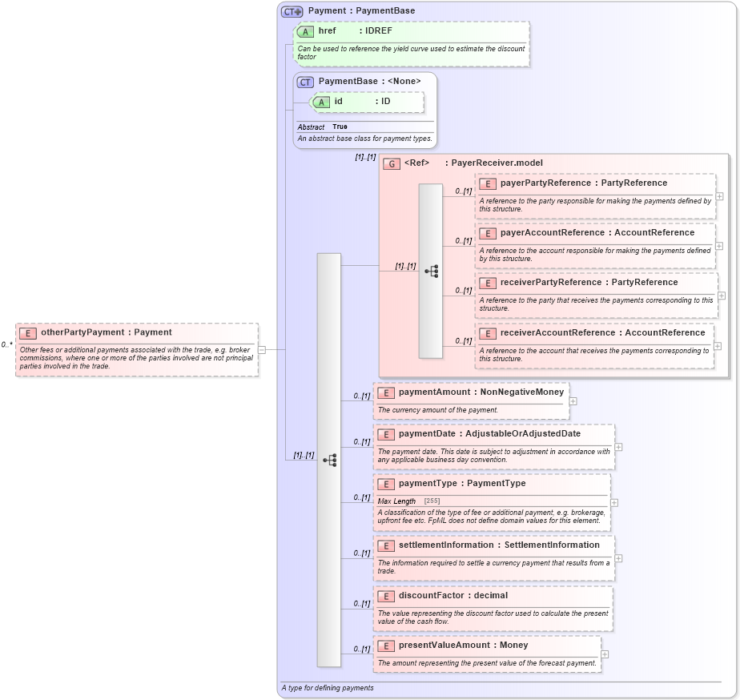Expand the receiverAccountReference element
Screen dimensions: 740x700
click(x=718, y=346)
